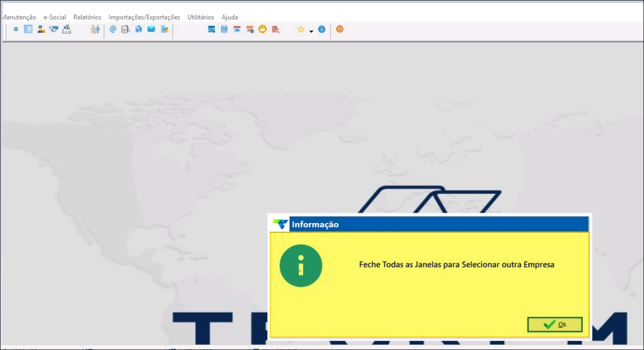
Task: Open the Ajuda menu
Action: click(230, 17)
